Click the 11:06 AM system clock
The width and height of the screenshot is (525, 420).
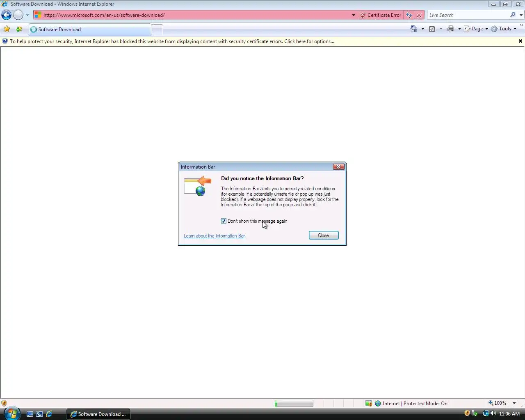(x=509, y=413)
